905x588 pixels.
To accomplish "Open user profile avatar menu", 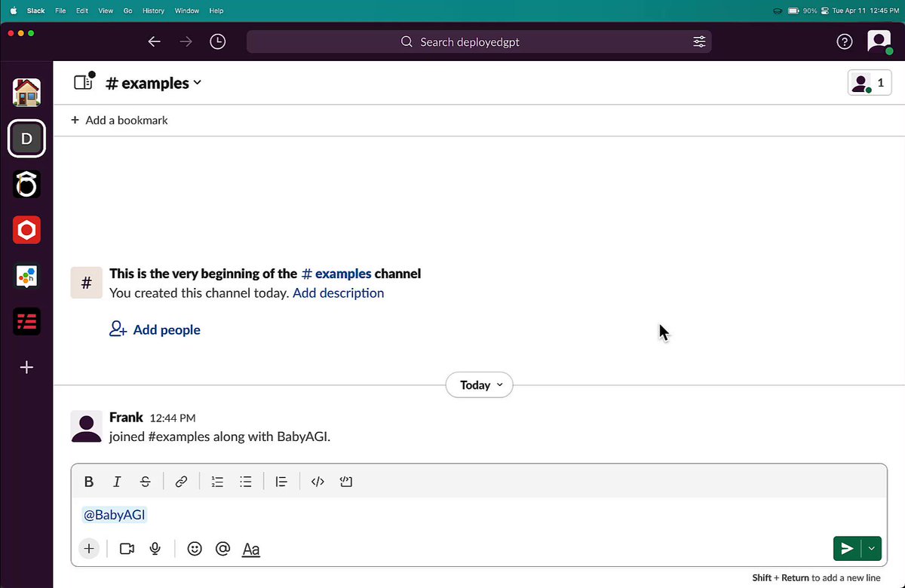I will tap(879, 41).
